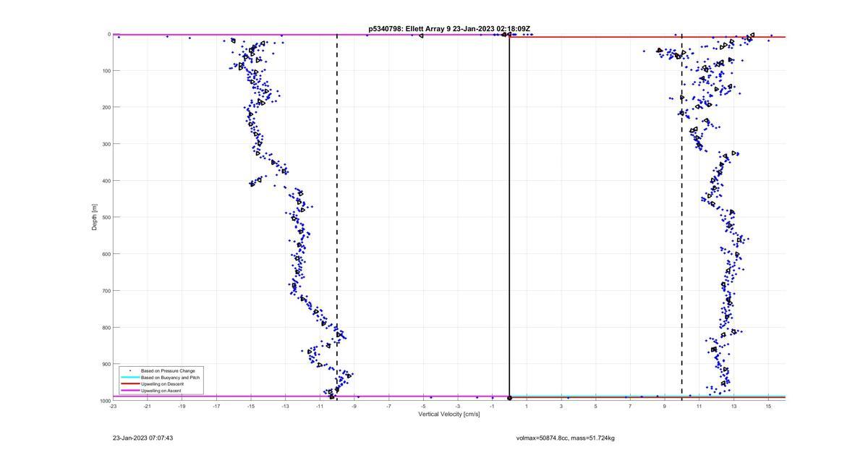Click x-axis tick label '-13'
The width and height of the screenshot is (868, 450).
[x=285, y=406]
